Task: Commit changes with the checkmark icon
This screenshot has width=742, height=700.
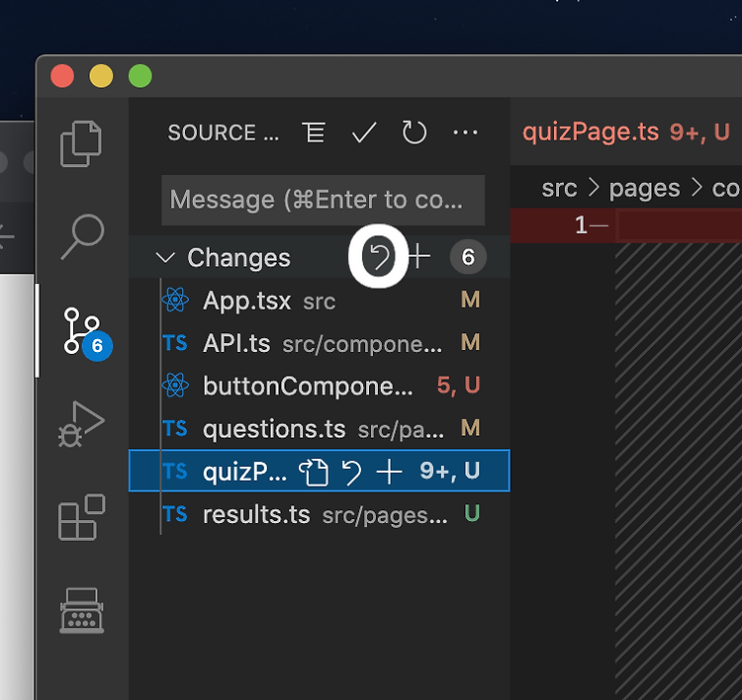Action: pos(364,131)
